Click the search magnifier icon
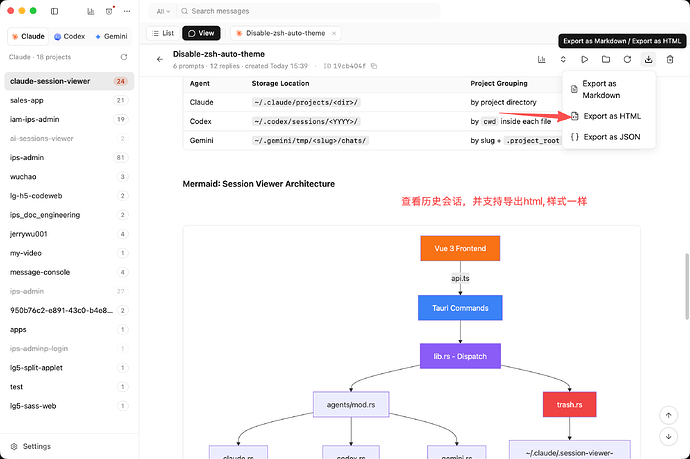 184,11
